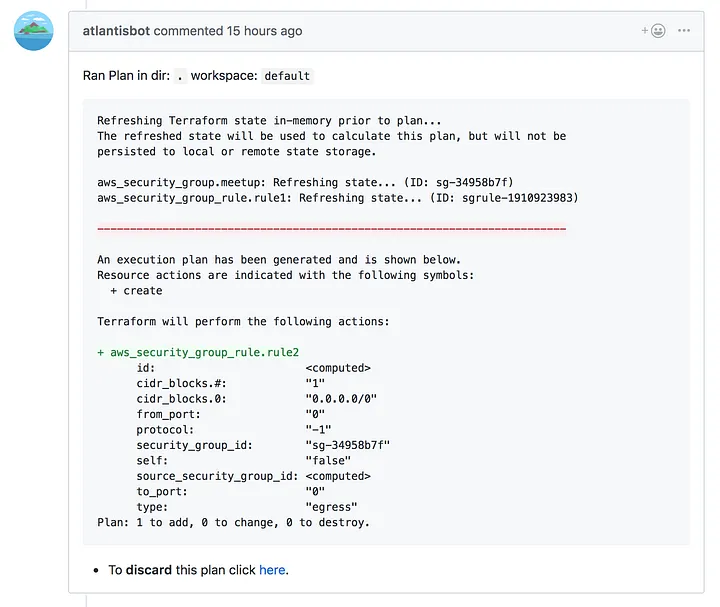Viewport: 720px width, 607px height.
Task: Select the aws_security_group.meetup refreshing state line
Action: (x=305, y=182)
